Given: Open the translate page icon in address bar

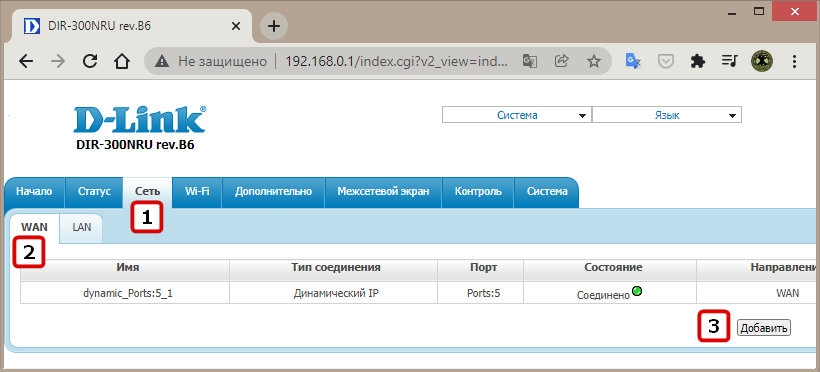Looking at the screenshot, I should pos(530,62).
